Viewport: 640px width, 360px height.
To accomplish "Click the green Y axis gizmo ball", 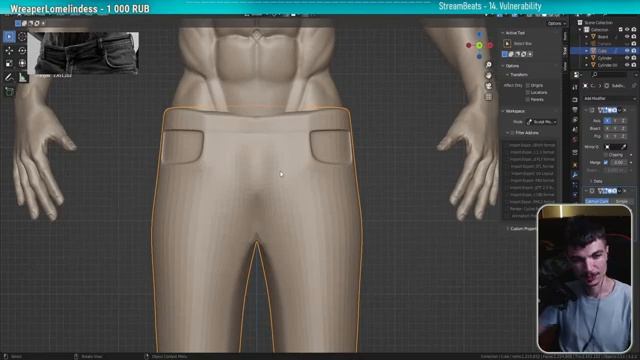I will 479,45.
